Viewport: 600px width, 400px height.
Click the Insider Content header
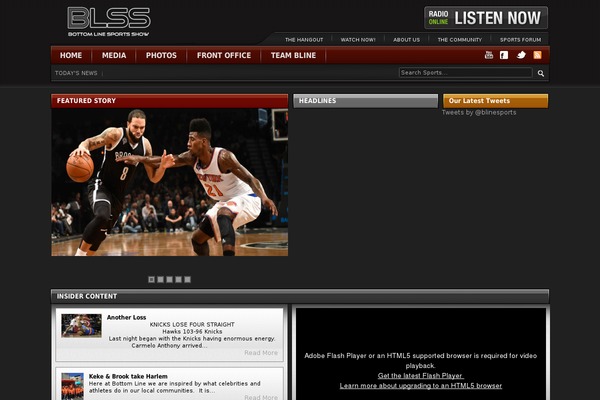tap(300, 296)
